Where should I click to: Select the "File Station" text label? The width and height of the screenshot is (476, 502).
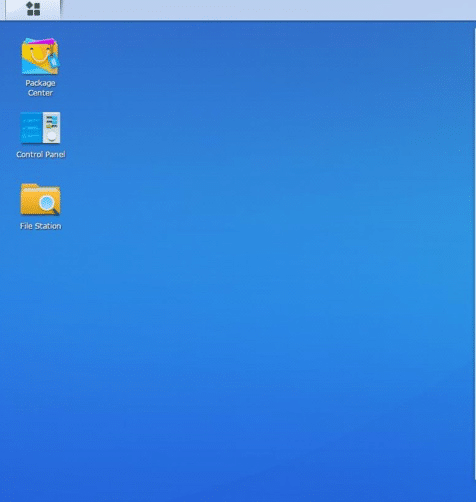coord(41,226)
